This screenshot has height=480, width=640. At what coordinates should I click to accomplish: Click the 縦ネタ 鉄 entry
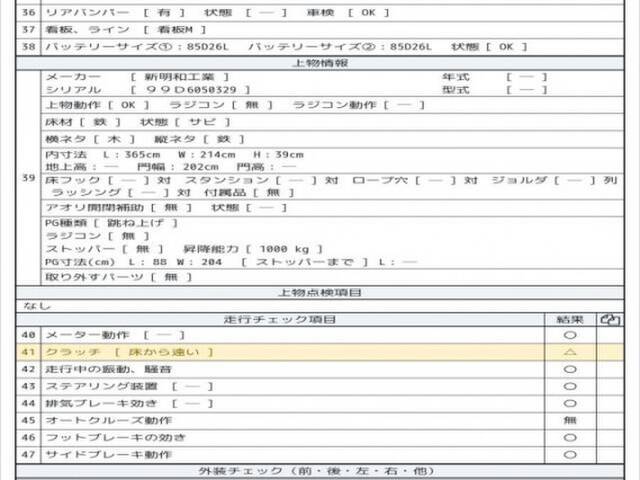click(199, 139)
